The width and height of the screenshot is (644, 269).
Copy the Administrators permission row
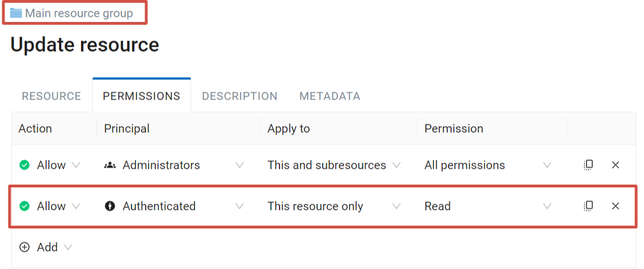pyautogui.click(x=588, y=165)
